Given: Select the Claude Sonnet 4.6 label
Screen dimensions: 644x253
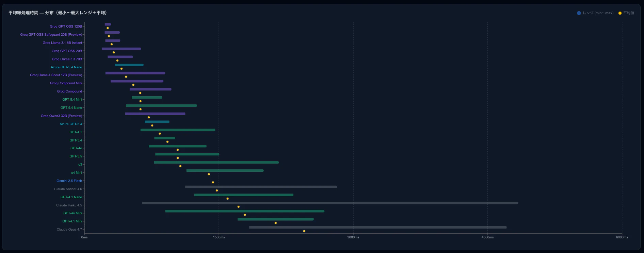Looking at the screenshot, I should point(68,189).
